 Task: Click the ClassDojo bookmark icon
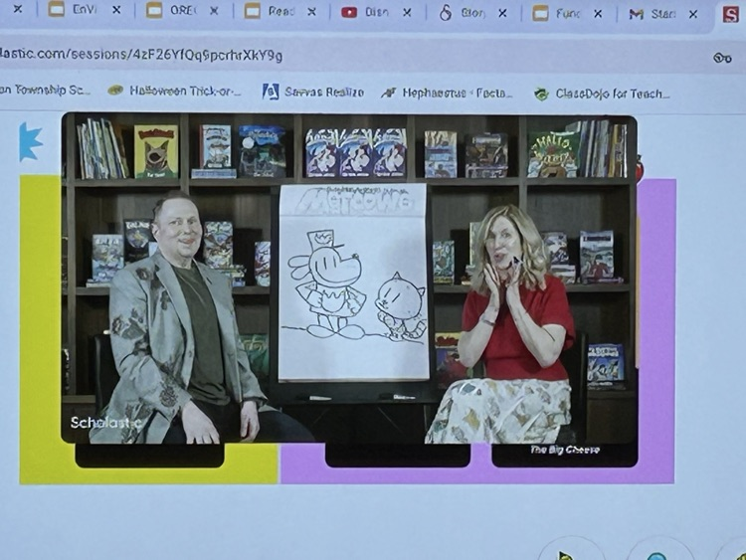point(541,93)
